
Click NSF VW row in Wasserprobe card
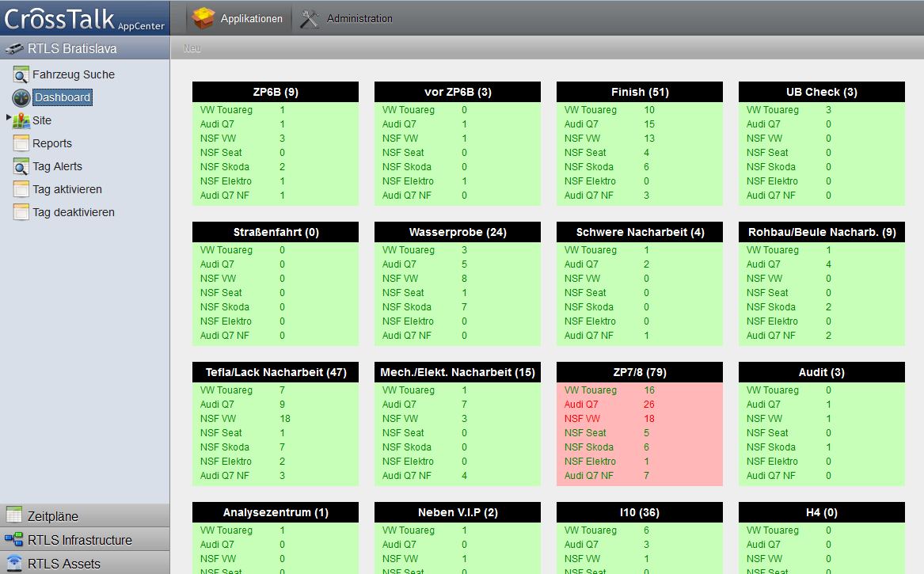tap(458, 278)
